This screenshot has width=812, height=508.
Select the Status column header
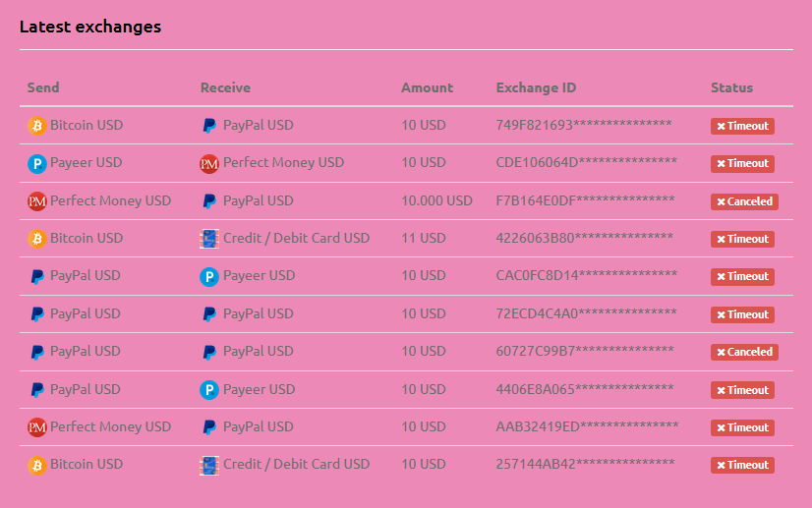(x=731, y=87)
